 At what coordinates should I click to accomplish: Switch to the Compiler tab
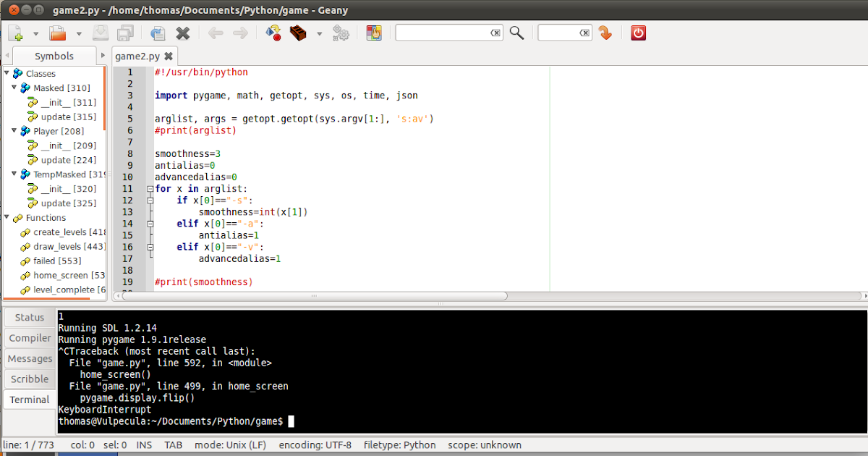29,337
